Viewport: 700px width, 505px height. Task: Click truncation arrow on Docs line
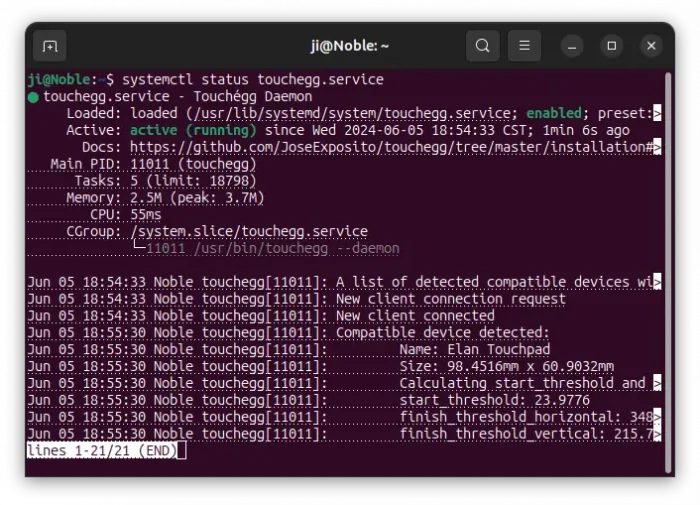click(x=656, y=147)
